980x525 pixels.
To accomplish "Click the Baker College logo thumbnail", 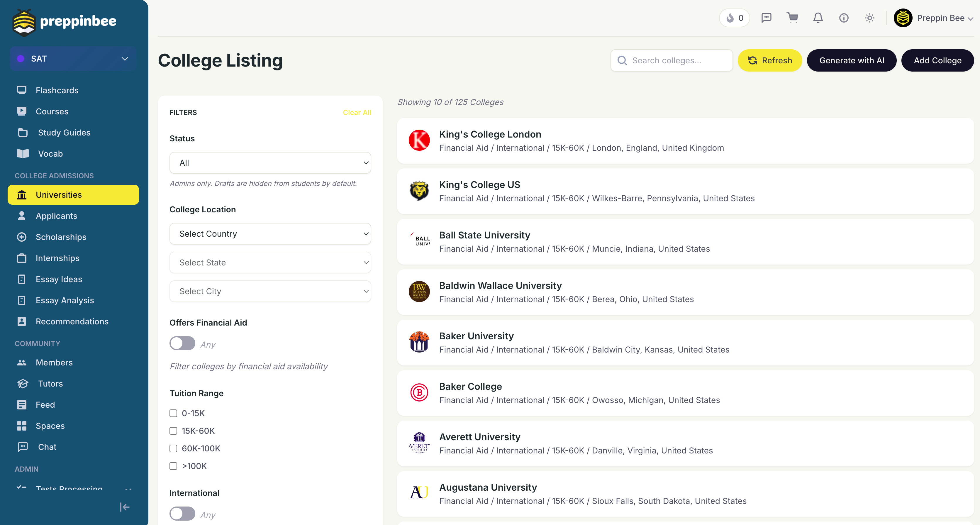I will 419,393.
